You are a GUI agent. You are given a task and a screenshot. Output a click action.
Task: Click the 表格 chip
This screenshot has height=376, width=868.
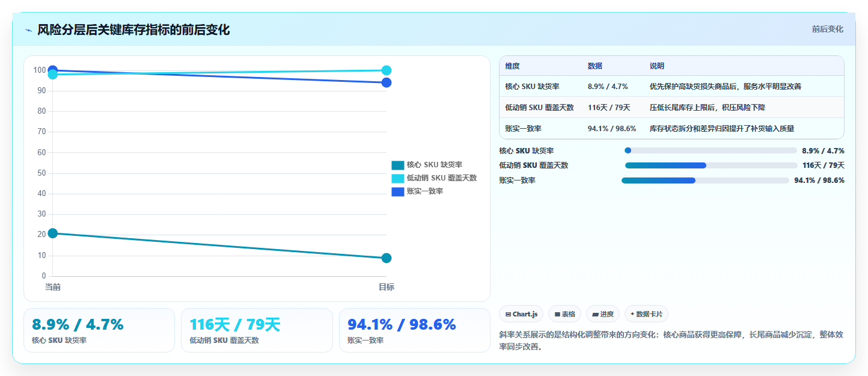564,314
